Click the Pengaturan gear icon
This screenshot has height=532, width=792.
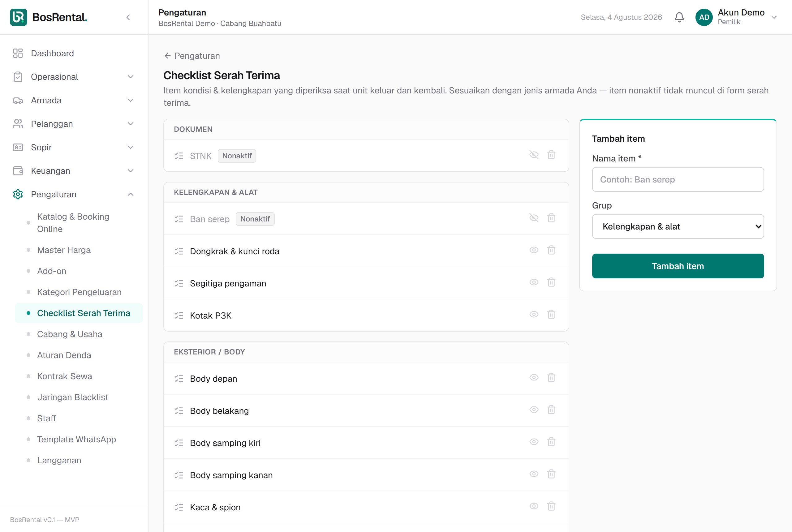coord(18,195)
